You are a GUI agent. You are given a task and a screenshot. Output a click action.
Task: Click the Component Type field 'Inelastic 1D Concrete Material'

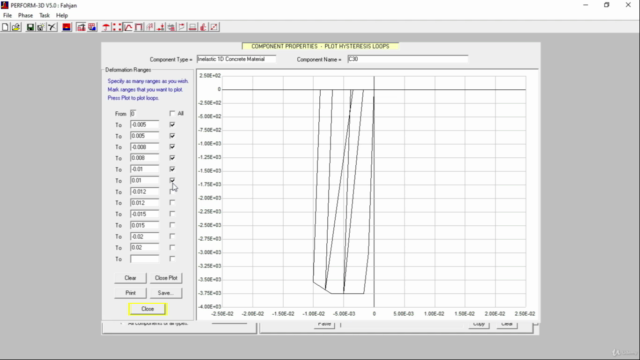236,59
